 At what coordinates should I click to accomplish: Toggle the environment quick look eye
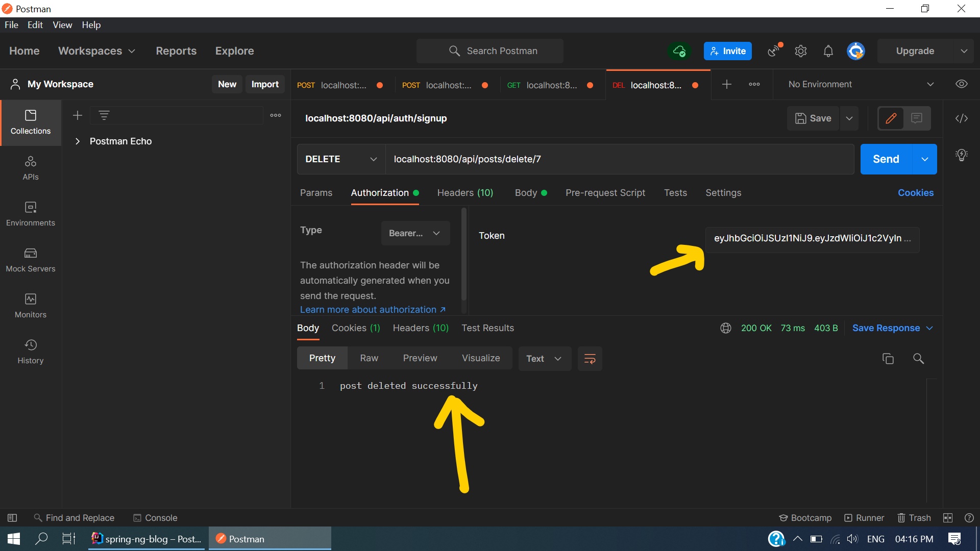(962, 84)
